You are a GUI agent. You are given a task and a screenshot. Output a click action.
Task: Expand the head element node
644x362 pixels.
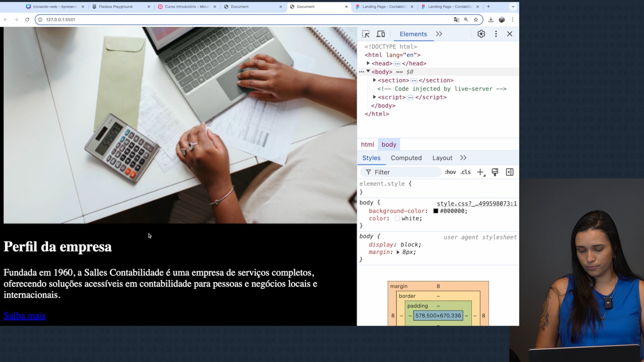(368, 63)
